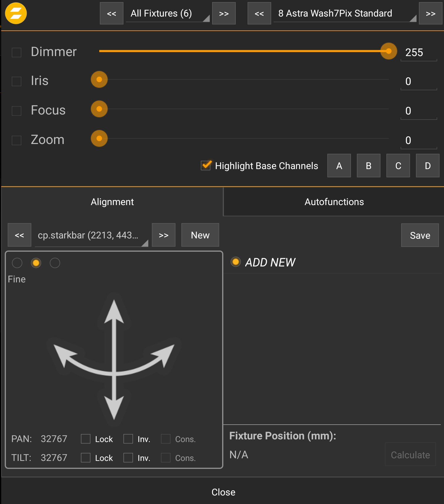Expand the cp.starkbar position dropdown
Image resolution: width=444 pixels, height=504 pixels.
click(x=91, y=235)
